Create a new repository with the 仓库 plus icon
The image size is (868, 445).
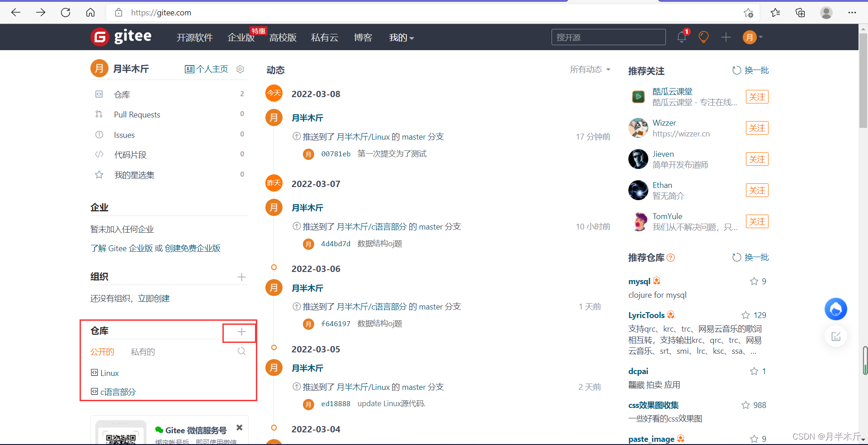(x=241, y=332)
